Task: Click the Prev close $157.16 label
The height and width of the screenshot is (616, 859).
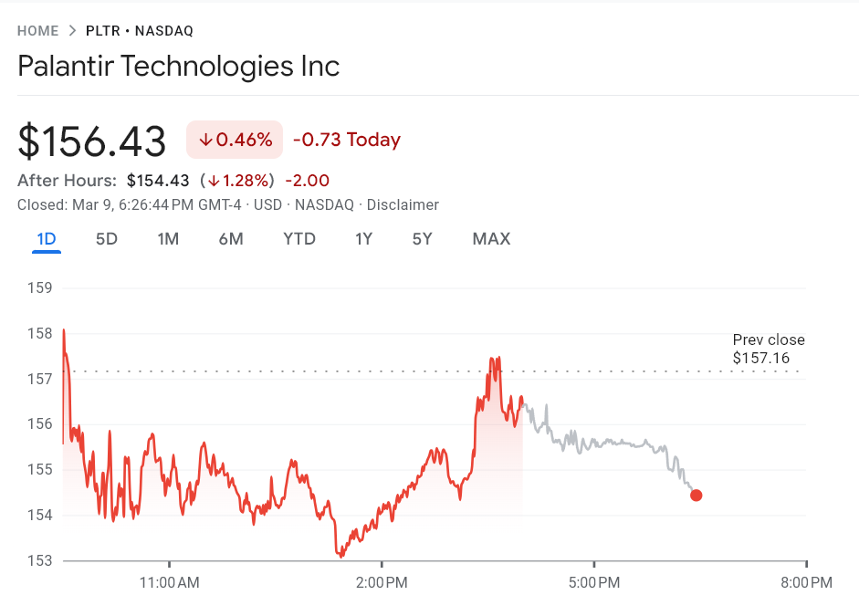Action: (769, 350)
